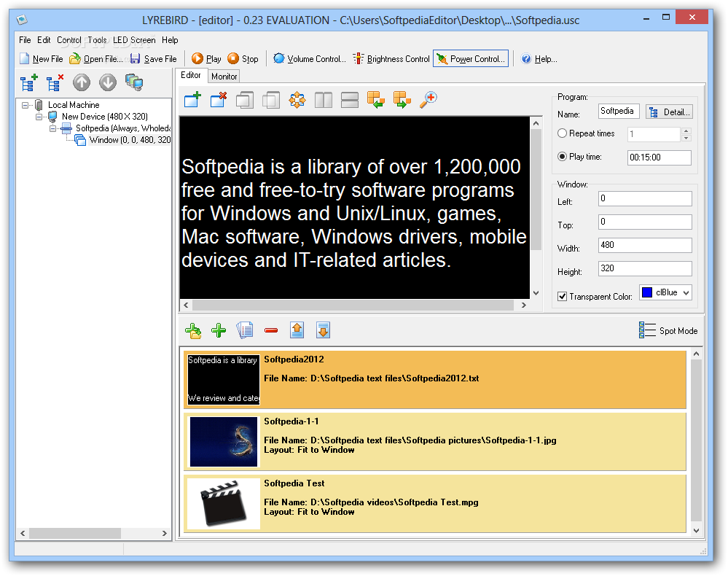Open clBlue transparent color dropdown
Screen dimensions: 728x576
666,292
